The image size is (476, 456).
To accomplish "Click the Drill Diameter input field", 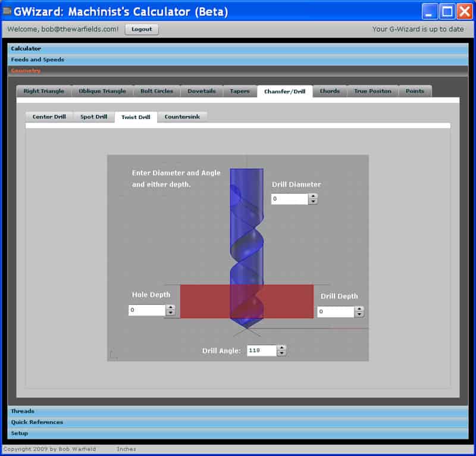I will click(x=290, y=199).
